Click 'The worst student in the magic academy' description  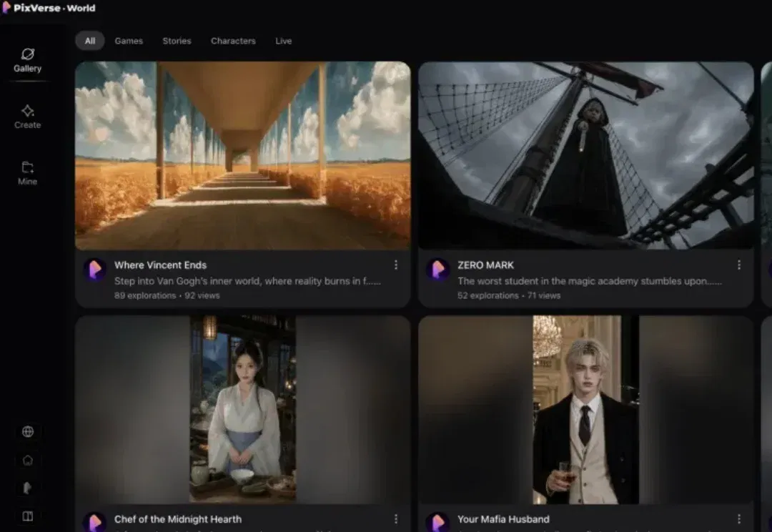[x=590, y=281]
